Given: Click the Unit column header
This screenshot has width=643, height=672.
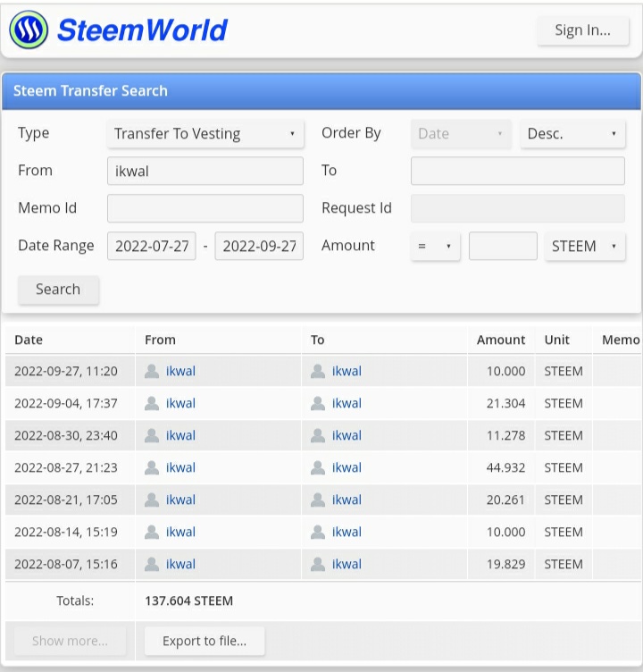Looking at the screenshot, I should click(x=557, y=340).
